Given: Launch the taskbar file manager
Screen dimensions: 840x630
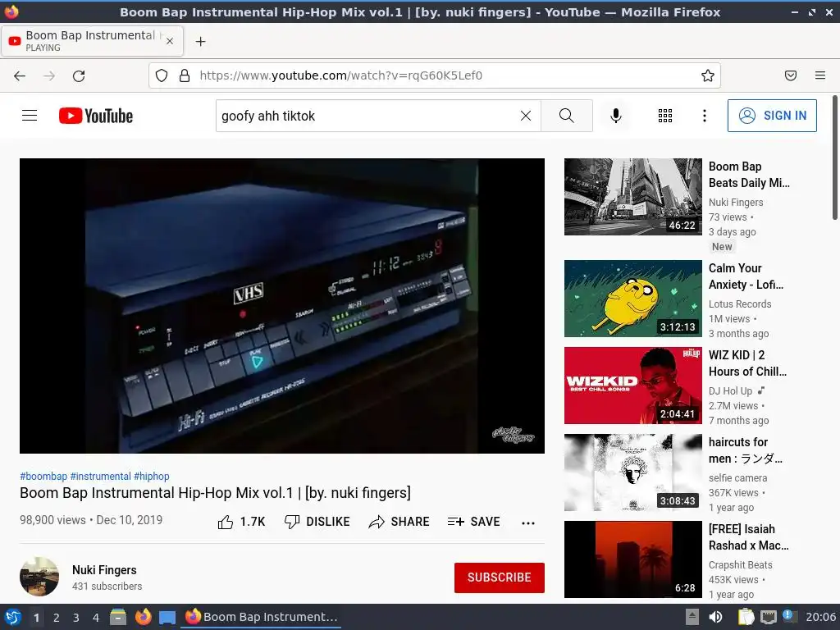Looking at the screenshot, I should (x=118, y=617).
